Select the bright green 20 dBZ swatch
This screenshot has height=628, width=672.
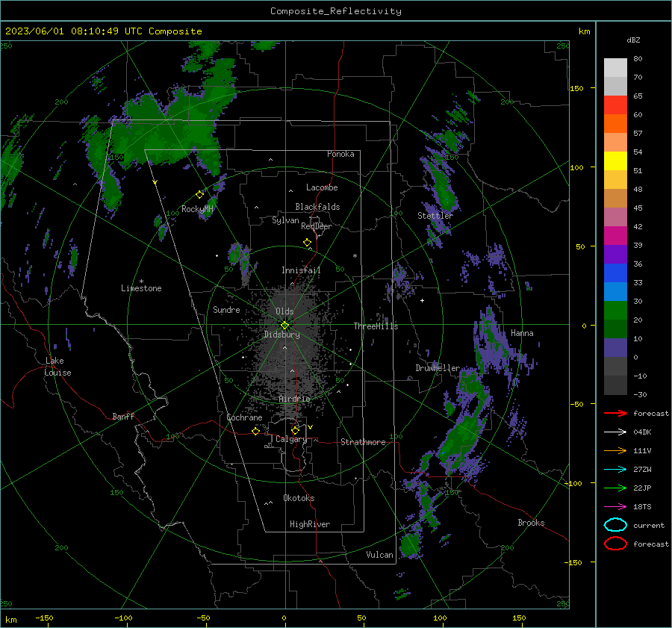point(615,310)
